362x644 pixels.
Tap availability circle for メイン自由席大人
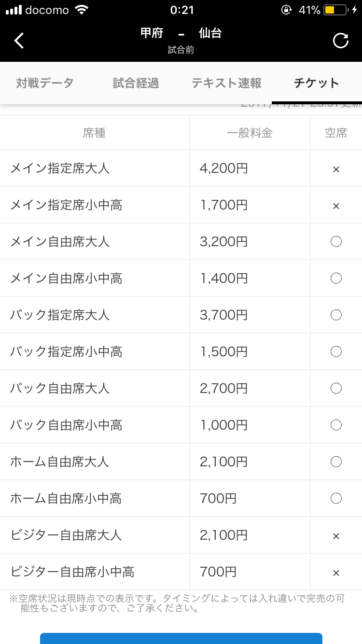(336, 241)
